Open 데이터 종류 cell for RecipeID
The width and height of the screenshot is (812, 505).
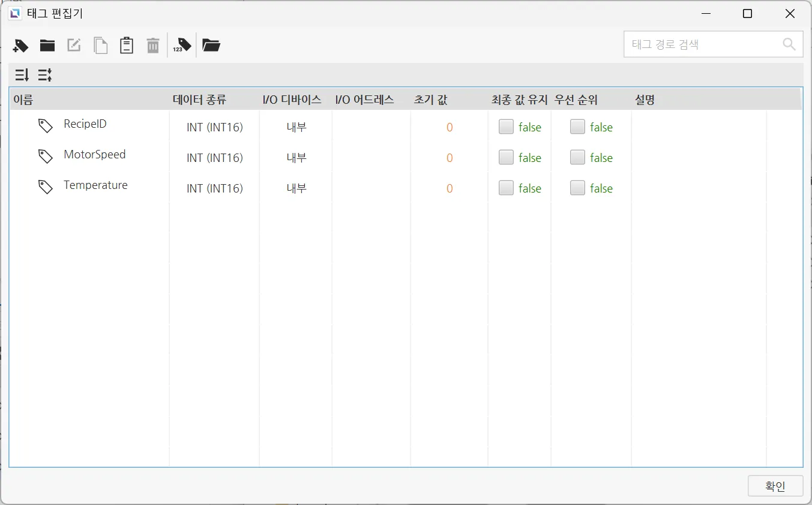coord(214,127)
